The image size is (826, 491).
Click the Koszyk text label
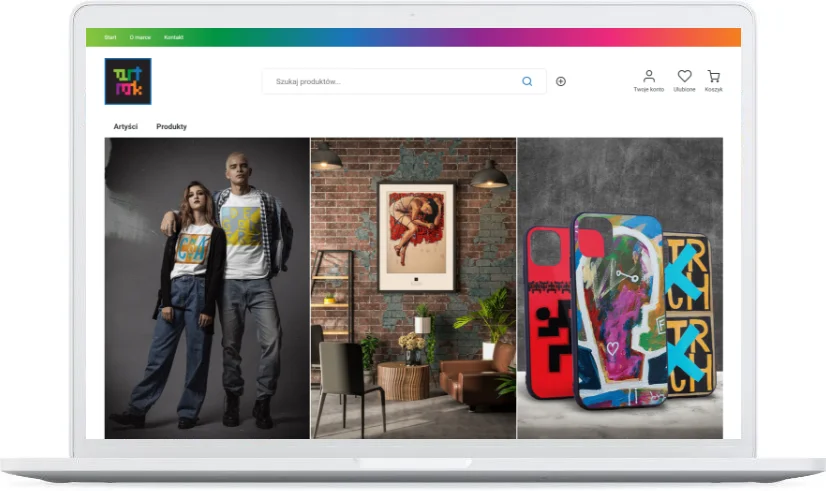713,90
